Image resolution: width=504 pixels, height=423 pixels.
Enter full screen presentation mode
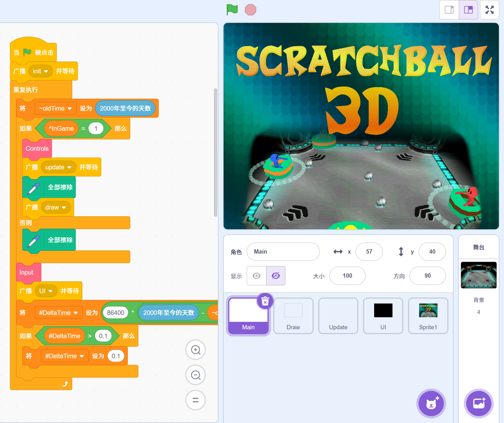[490, 9]
